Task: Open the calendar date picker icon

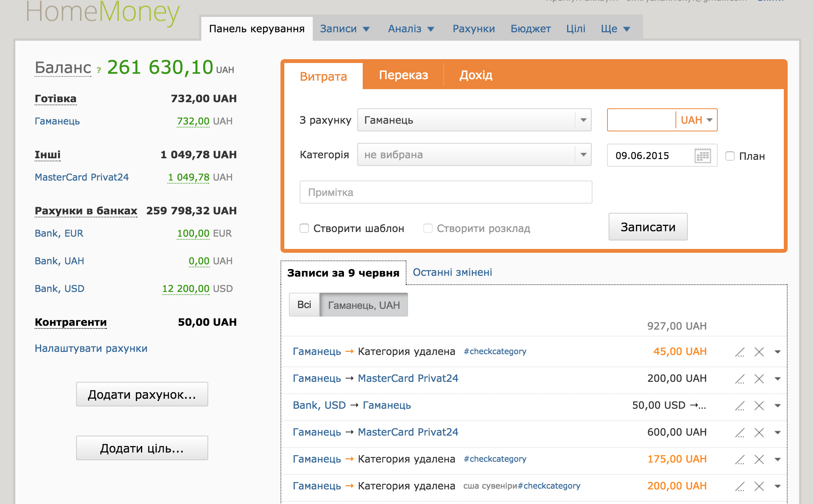Action: click(703, 156)
